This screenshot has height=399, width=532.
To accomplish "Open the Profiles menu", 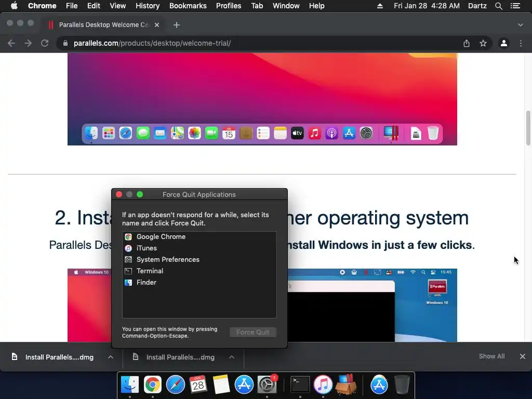I will [229, 6].
